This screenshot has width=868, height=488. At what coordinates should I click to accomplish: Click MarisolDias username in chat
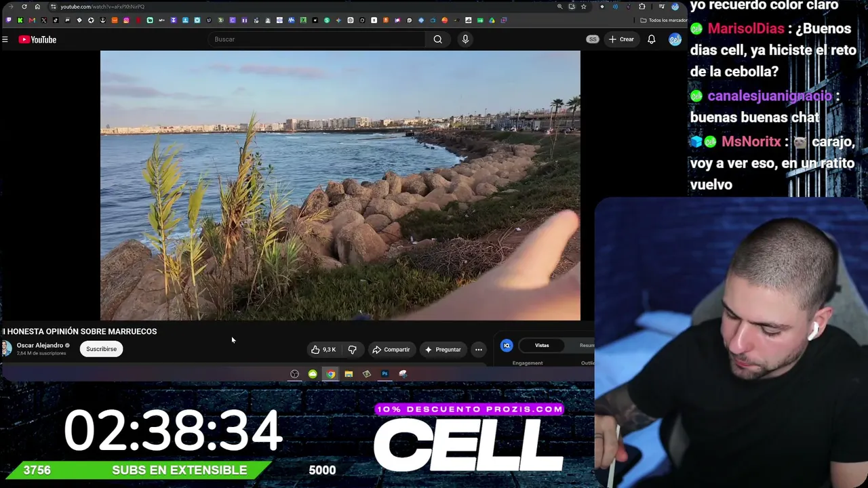tap(745, 28)
